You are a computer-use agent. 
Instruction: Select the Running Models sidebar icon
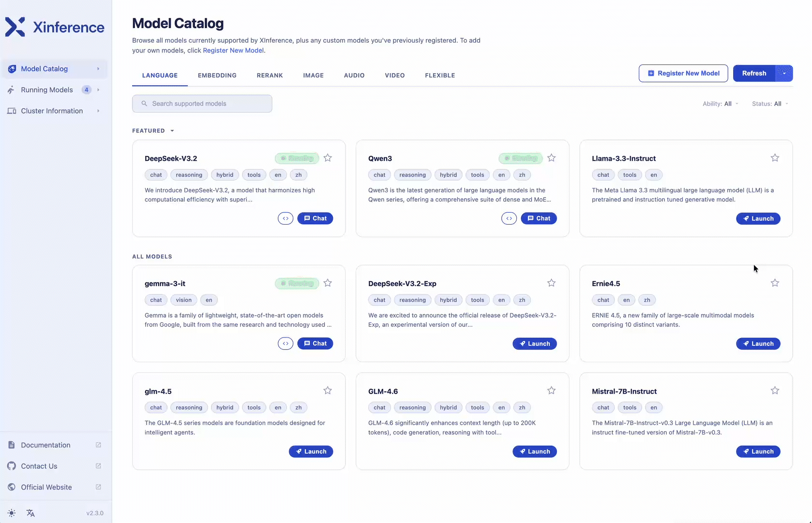point(12,90)
